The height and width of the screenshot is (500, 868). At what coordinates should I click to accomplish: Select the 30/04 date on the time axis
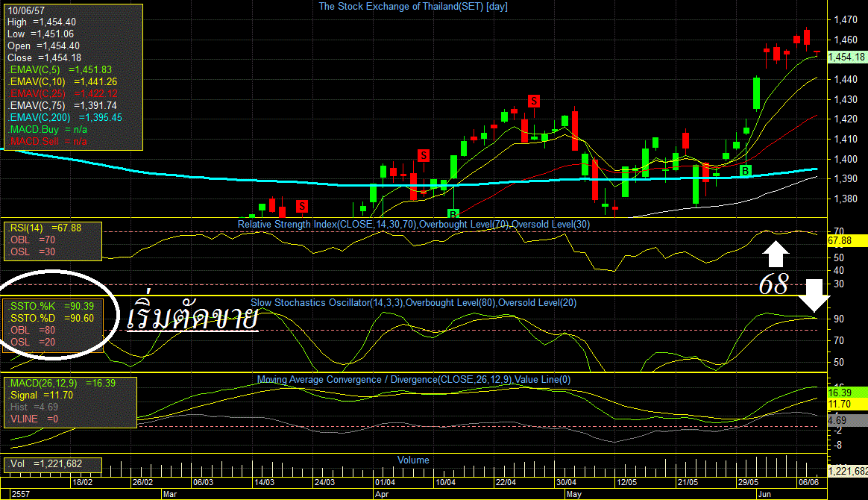coord(566,482)
